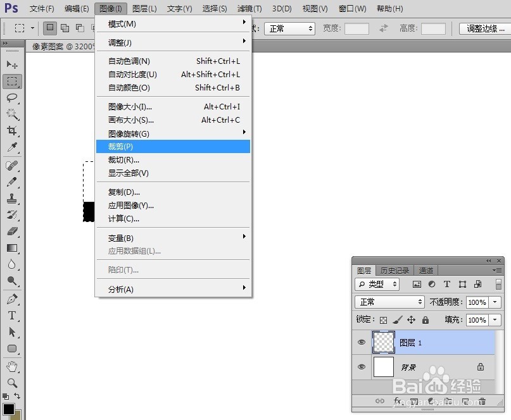Screen dimensions: 511x420
Task: Click the Subtract from Selection icon
Action: 80,28
